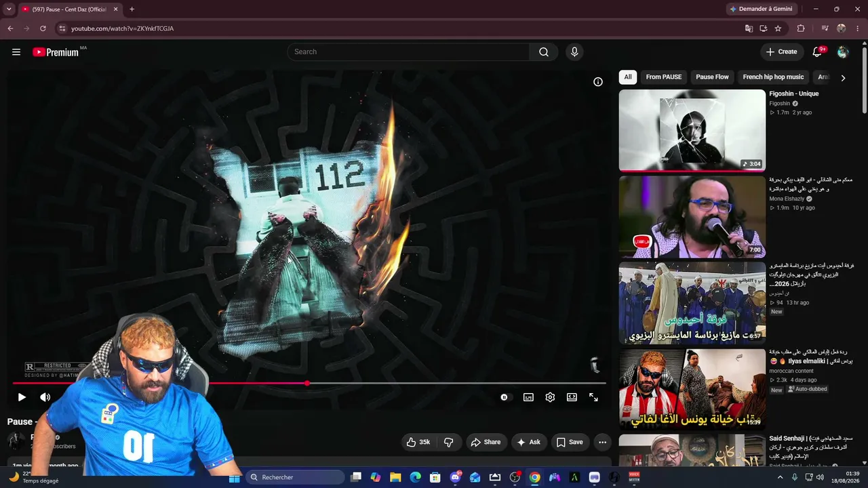Select the From PAUSE chip
The width and height of the screenshot is (868, 488).
coord(664,77)
